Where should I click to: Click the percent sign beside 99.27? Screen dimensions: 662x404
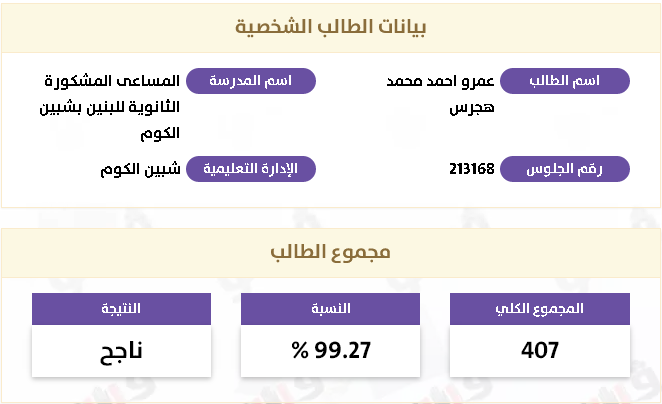pyautogui.click(x=299, y=351)
